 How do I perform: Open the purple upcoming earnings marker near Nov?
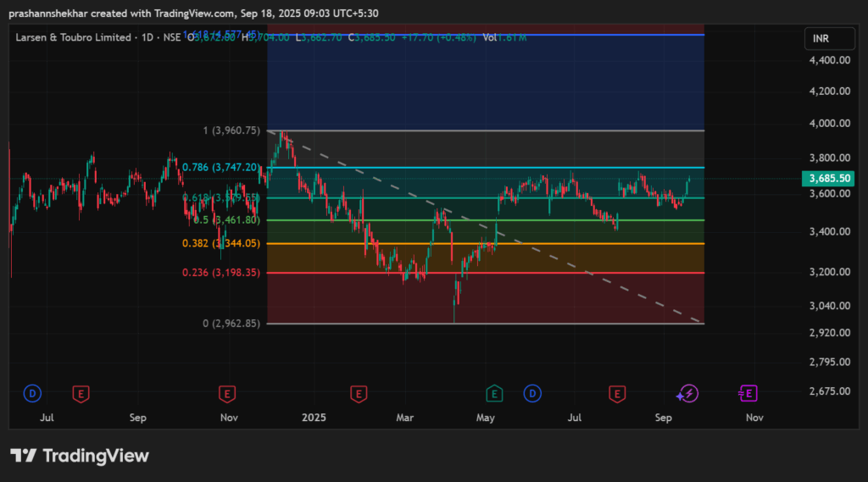(x=748, y=393)
